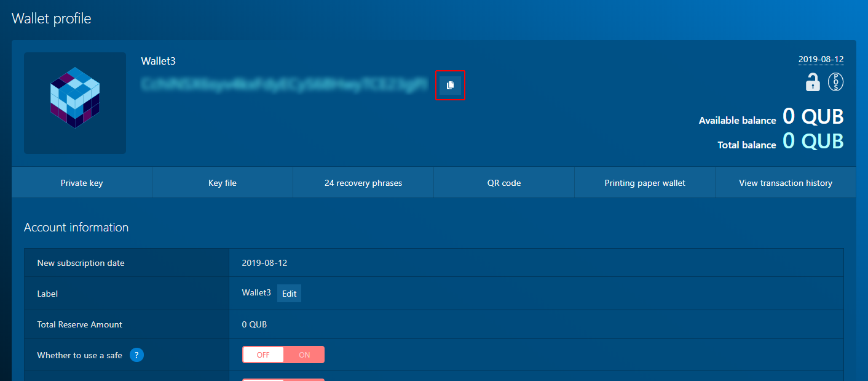868x381 pixels.
Task: Copy the wallet address to clipboard
Action: coord(450,86)
